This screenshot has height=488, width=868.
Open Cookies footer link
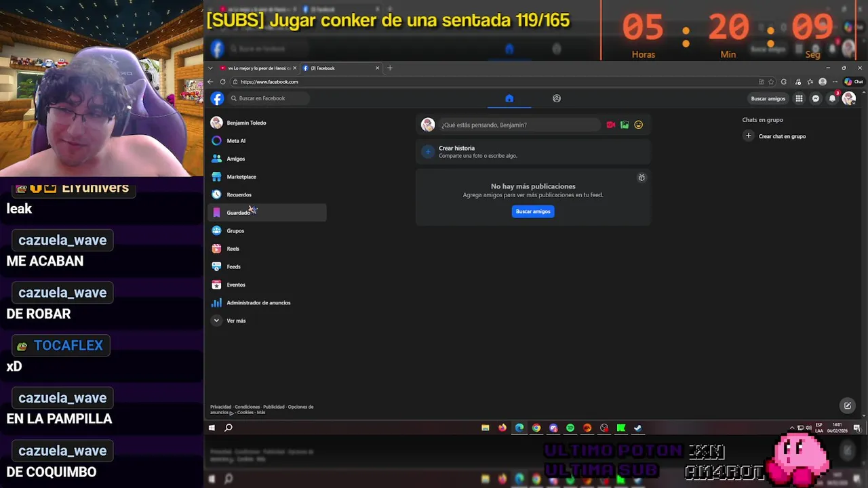[x=245, y=412]
